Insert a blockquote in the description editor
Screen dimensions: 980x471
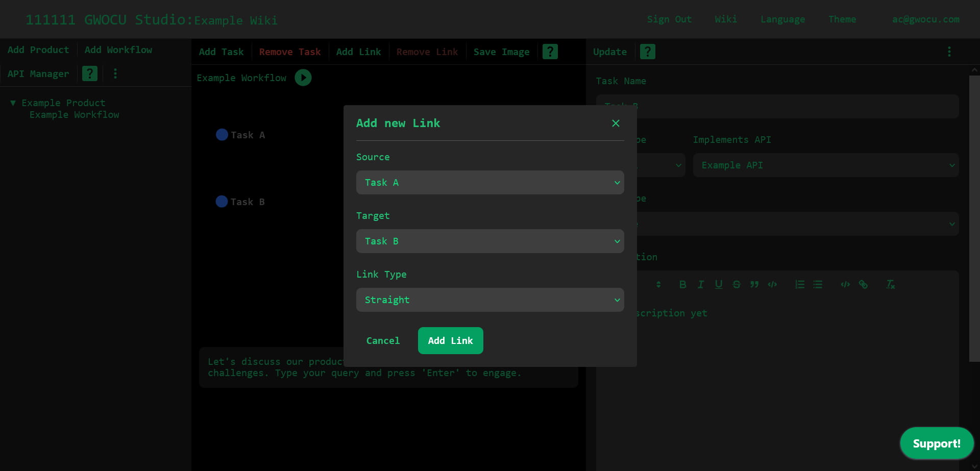[x=754, y=284]
